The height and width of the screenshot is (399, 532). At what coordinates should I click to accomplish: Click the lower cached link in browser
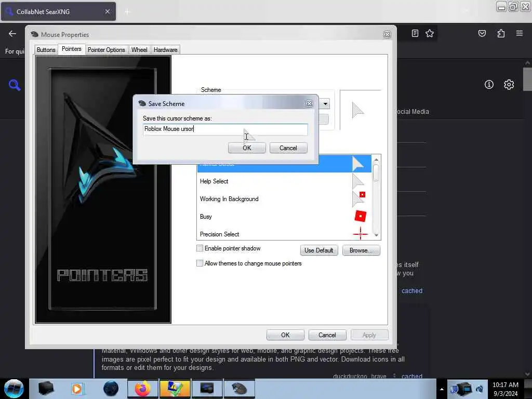[x=412, y=376]
